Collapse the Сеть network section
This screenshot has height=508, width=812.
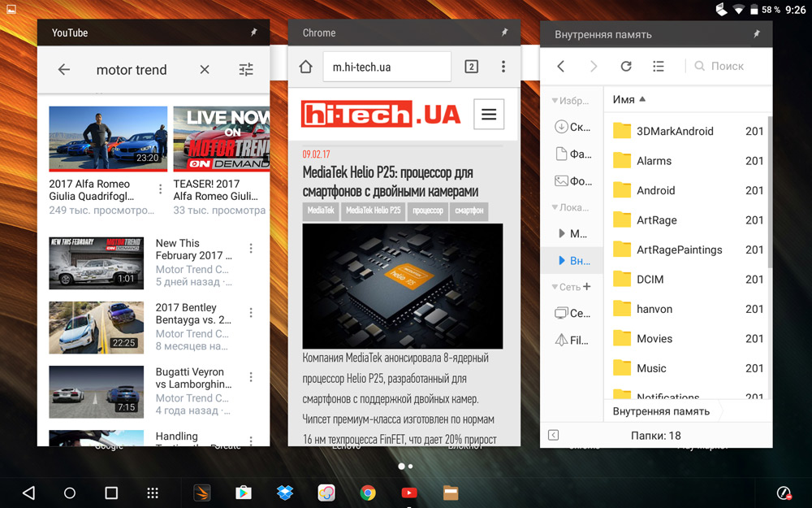pos(555,287)
